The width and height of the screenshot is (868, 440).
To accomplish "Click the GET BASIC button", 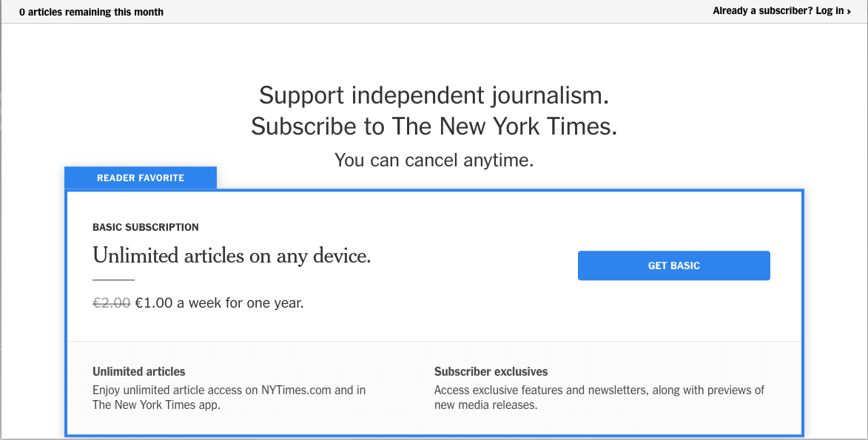I will pos(673,265).
